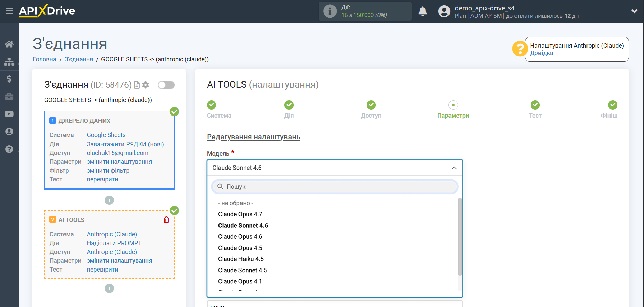The height and width of the screenshot is (307, 644).
Task: Click the Пошук model search field
Action: pyautogui.click(x=335, y=187)
